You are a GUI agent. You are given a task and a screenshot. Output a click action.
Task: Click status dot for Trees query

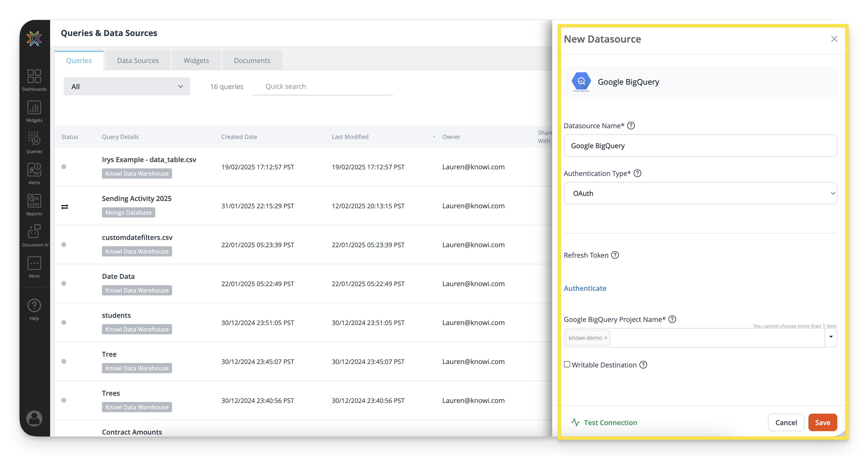point(64,400)
